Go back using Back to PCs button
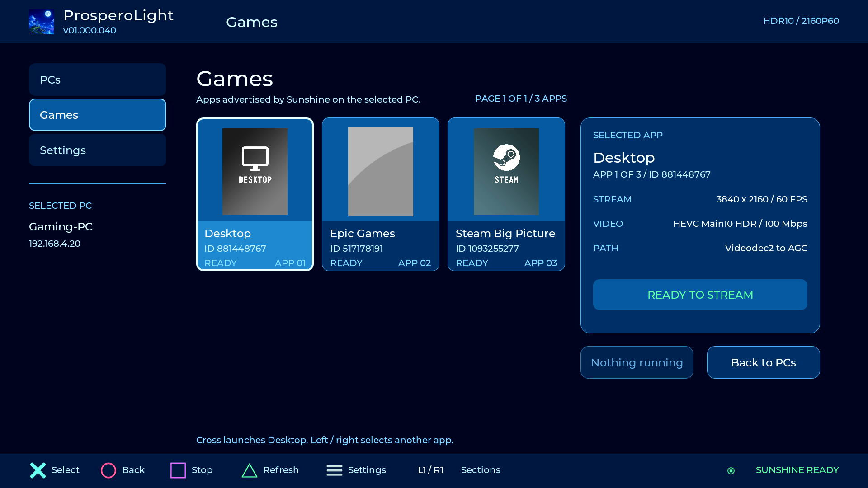This screenshot has height=488, width=868. (764, 362)
